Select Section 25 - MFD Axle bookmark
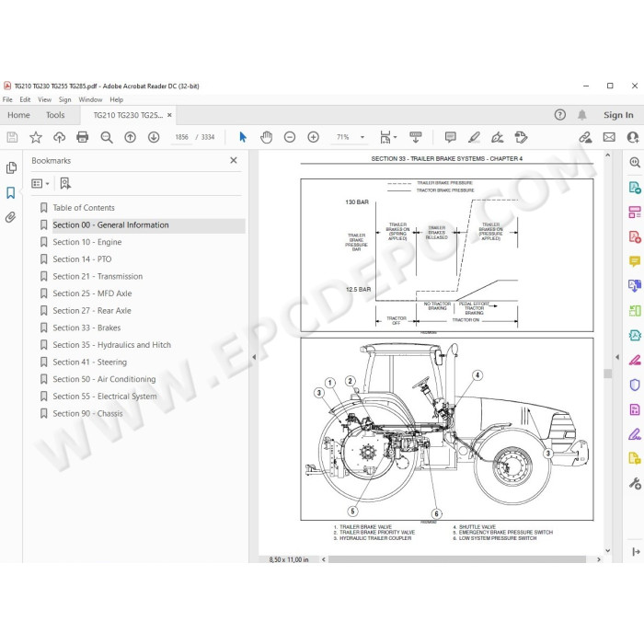 [92, 293]
